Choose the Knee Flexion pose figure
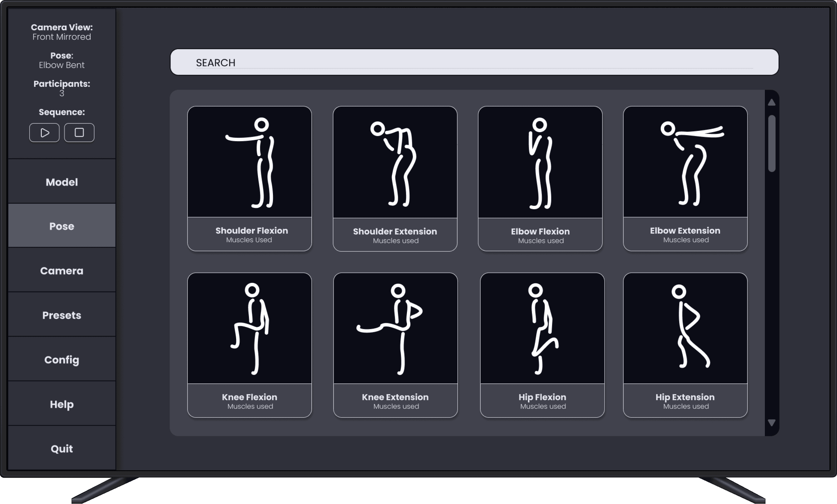The image size is (837, 504). point(249,329)
